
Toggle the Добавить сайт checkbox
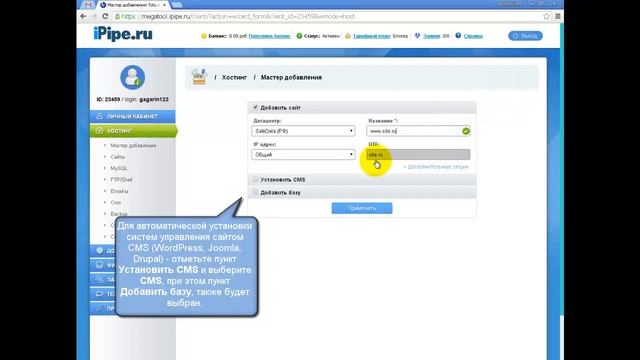(256, 107)
